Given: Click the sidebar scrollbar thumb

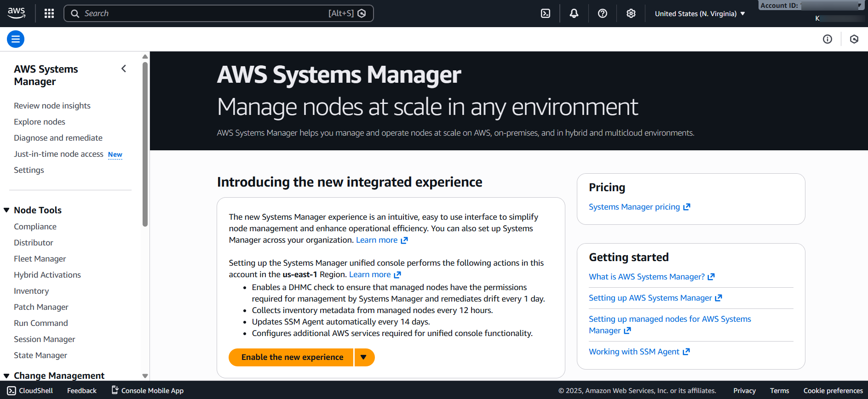Looking at the screenshot, I should click(145, 144).
